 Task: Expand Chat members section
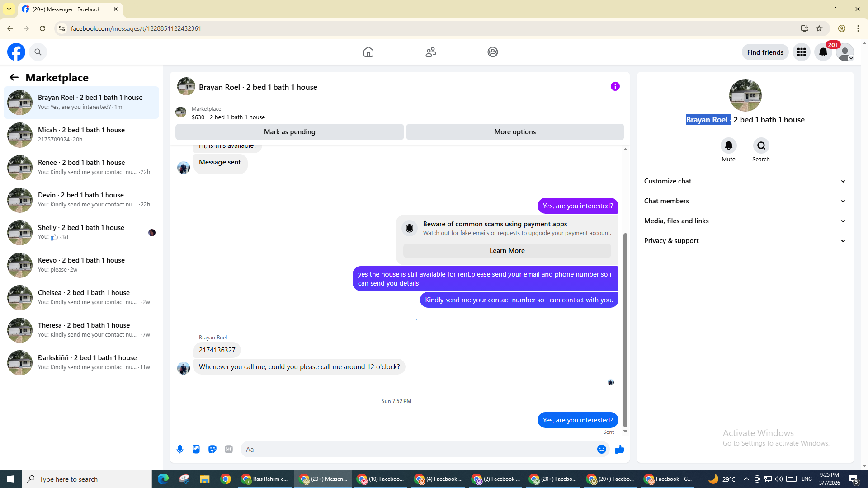coord(745,201)
